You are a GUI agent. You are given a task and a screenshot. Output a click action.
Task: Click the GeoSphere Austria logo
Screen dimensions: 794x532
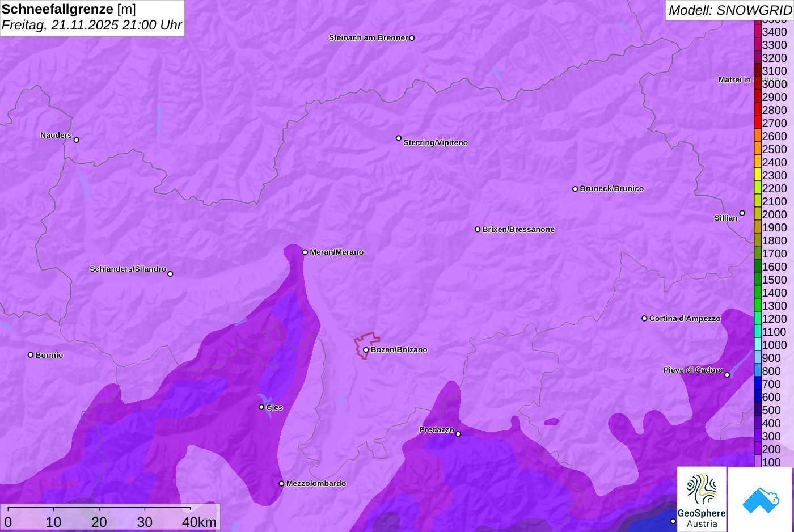pyautogui.click(x=702, y=499)
